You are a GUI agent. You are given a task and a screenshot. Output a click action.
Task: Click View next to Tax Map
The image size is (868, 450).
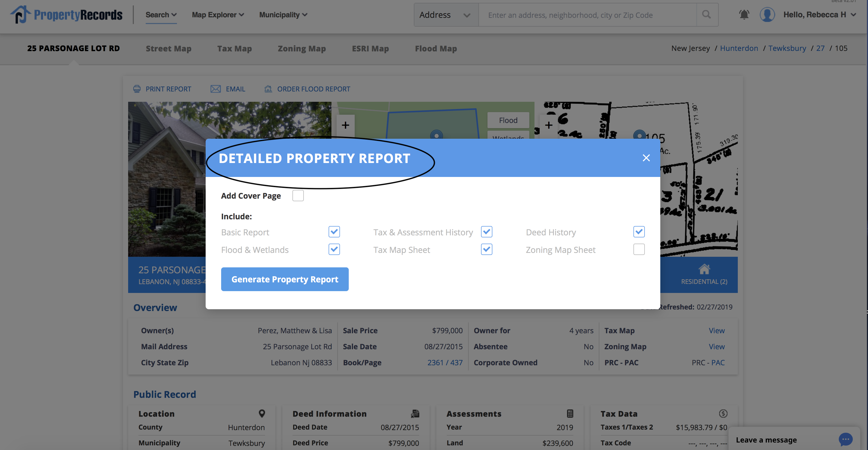coord(716,330)
